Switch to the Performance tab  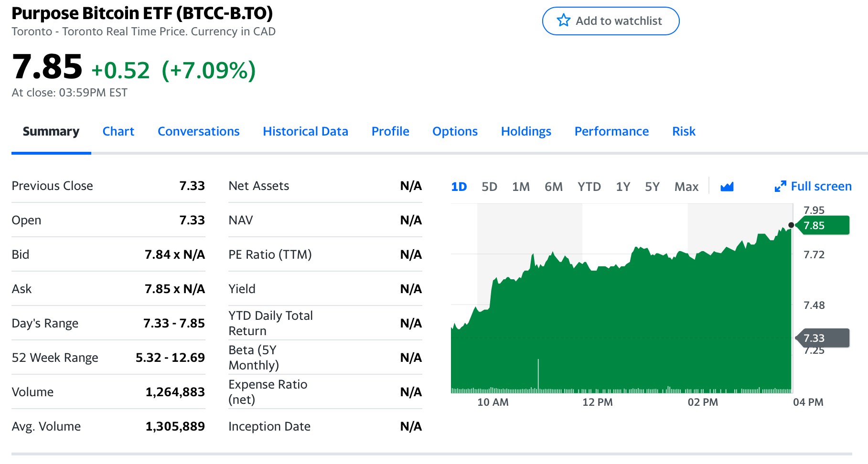[x=611, y=131]
